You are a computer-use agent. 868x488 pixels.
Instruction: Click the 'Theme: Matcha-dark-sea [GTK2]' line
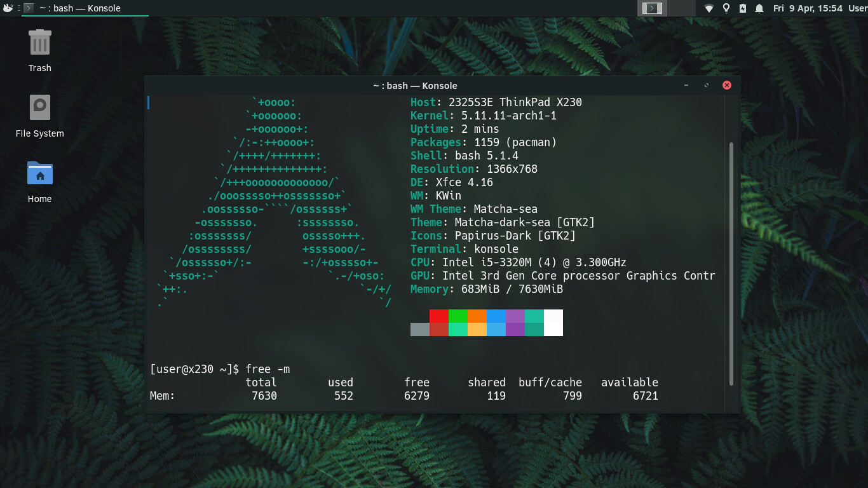tap(503, 222)
